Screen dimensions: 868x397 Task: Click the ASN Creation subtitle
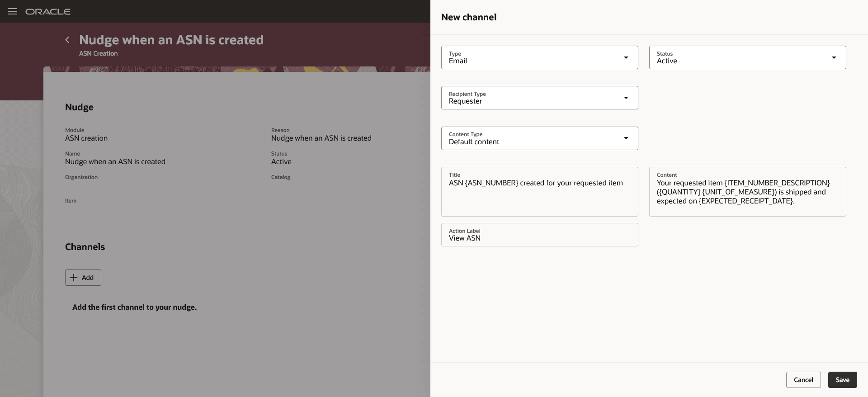point(99,53)
